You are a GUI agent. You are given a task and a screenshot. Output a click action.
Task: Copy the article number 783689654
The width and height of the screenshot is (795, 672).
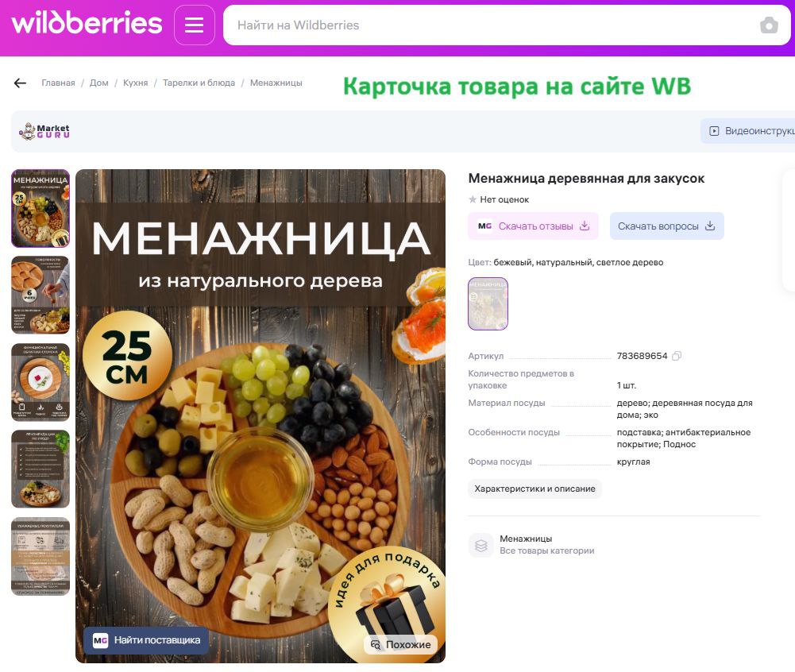click(x=677, y=356)
